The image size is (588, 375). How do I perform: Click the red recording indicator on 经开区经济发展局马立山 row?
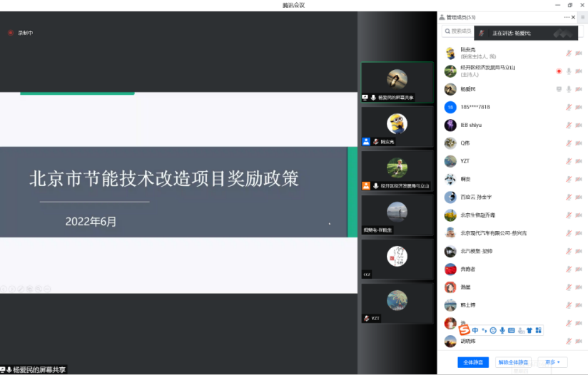(x=559, y=71)
